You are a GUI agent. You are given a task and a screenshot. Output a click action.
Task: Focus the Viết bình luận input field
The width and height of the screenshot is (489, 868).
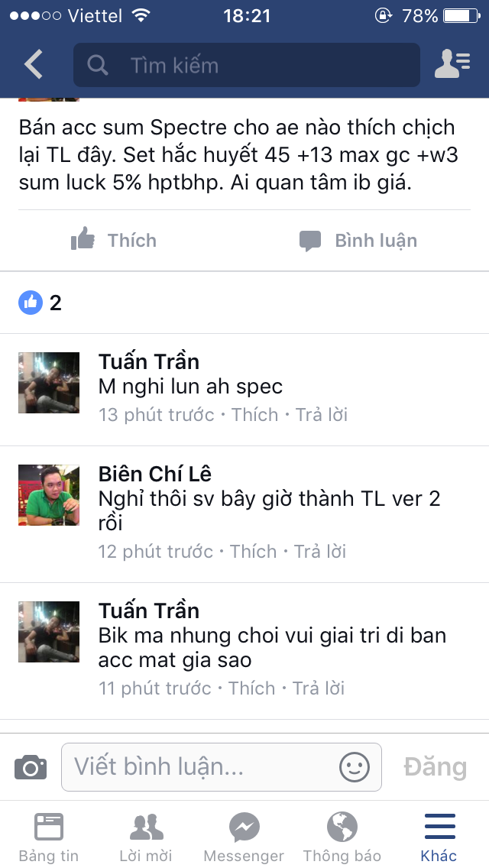(x=222, y=767)
